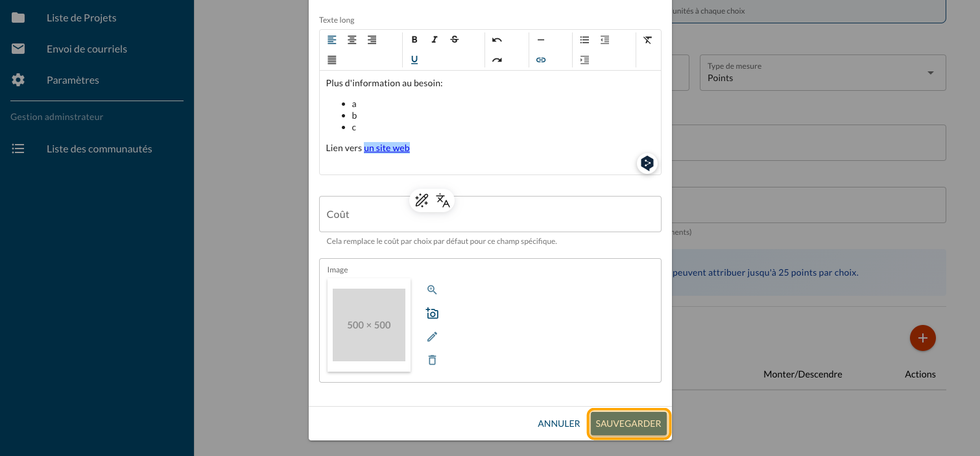Image resolution: width=980 pixels, height=456 pixels.
Task: Click the SAUVEGARDER button
Action: point(628,424)
